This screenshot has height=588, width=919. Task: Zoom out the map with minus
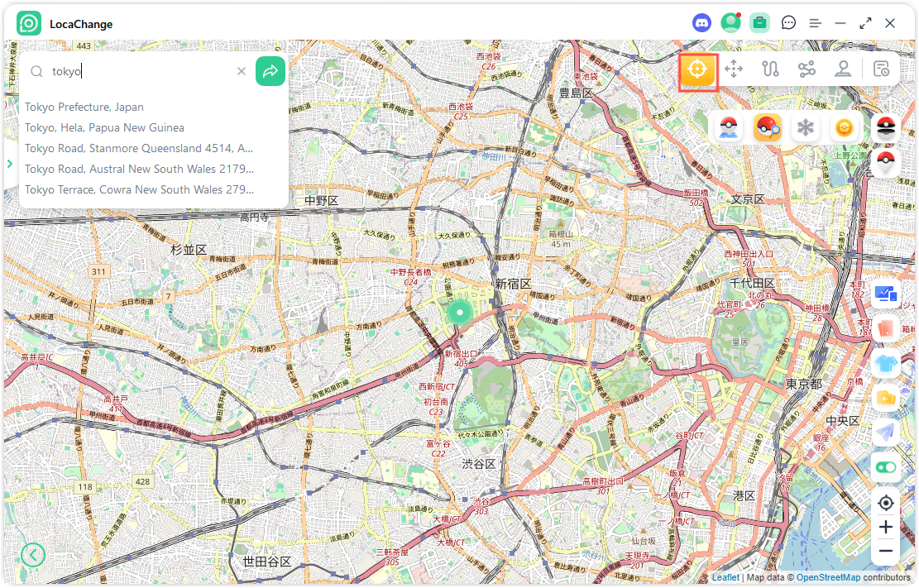[x=886, y=551]
